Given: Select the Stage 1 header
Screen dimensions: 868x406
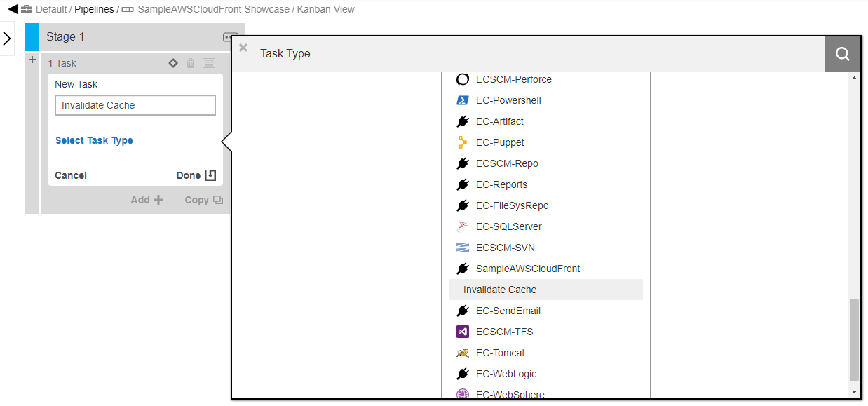Looking at the screenshot, I should (65, 37).
